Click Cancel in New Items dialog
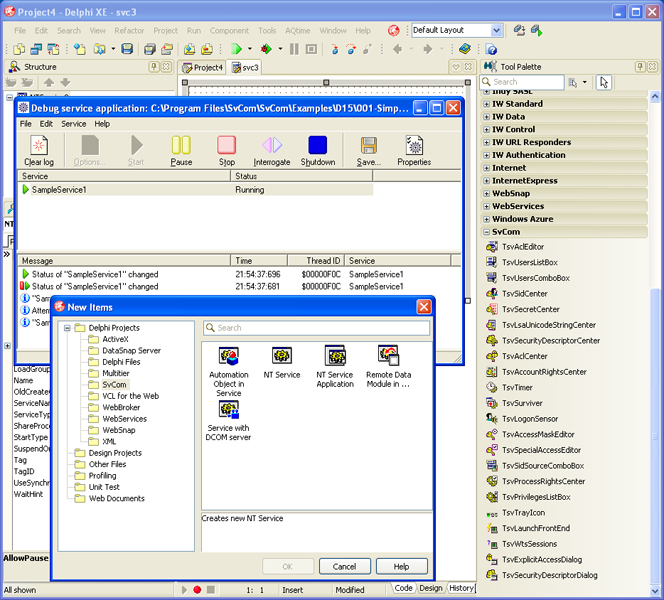The image size is (664, 600). point(344,567)
